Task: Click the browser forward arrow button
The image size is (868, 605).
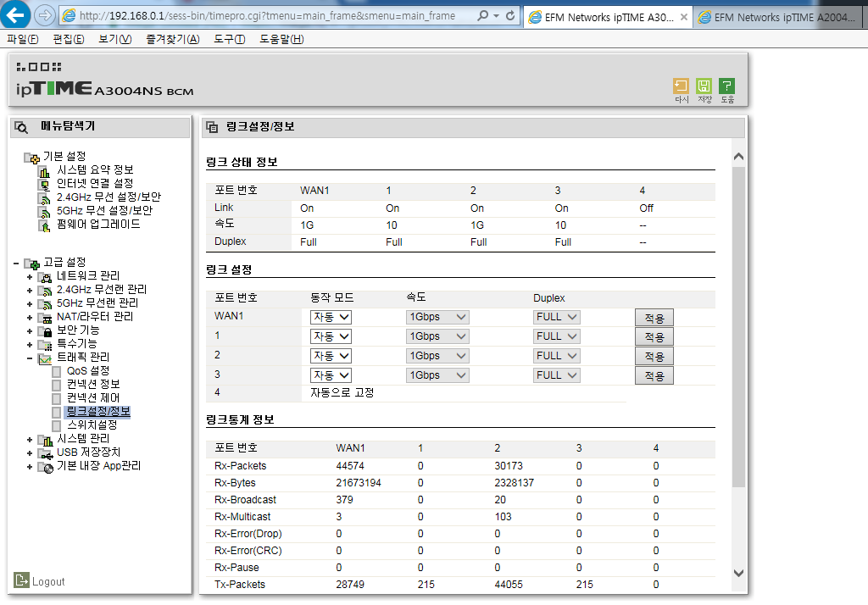Action: [44, 15]
